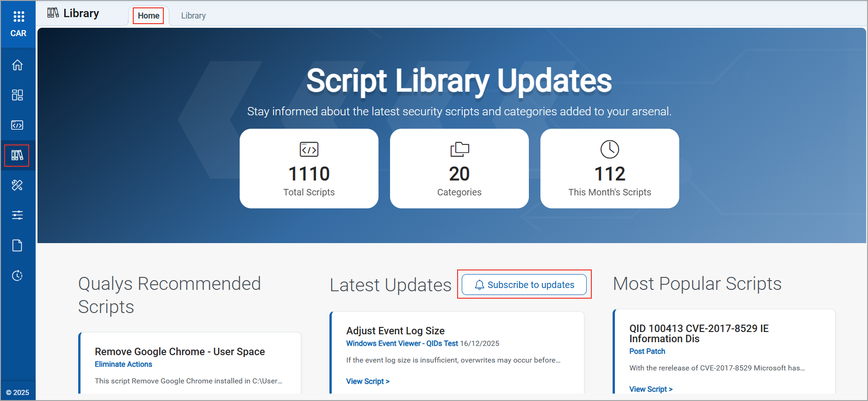The width and height of the screenshot is (868, 401).
Task: Switch to the Library tab
Action: click(x=193, y=16)
